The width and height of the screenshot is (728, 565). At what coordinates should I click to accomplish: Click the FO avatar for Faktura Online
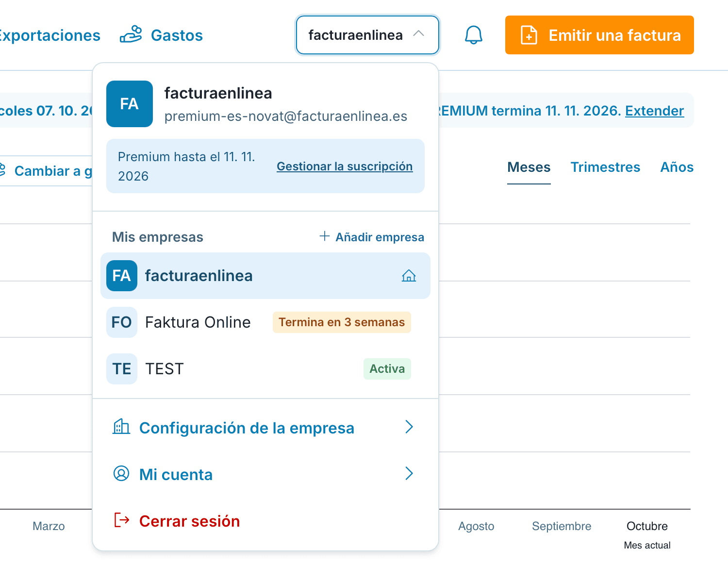122,322
